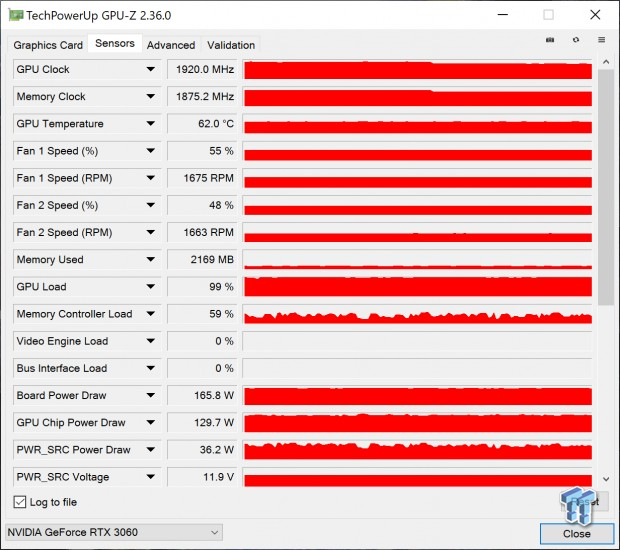The width and height of the screenshot is (620, 550).
Task: Open the hamburger menu icon
Action: (x=601, y=40)
